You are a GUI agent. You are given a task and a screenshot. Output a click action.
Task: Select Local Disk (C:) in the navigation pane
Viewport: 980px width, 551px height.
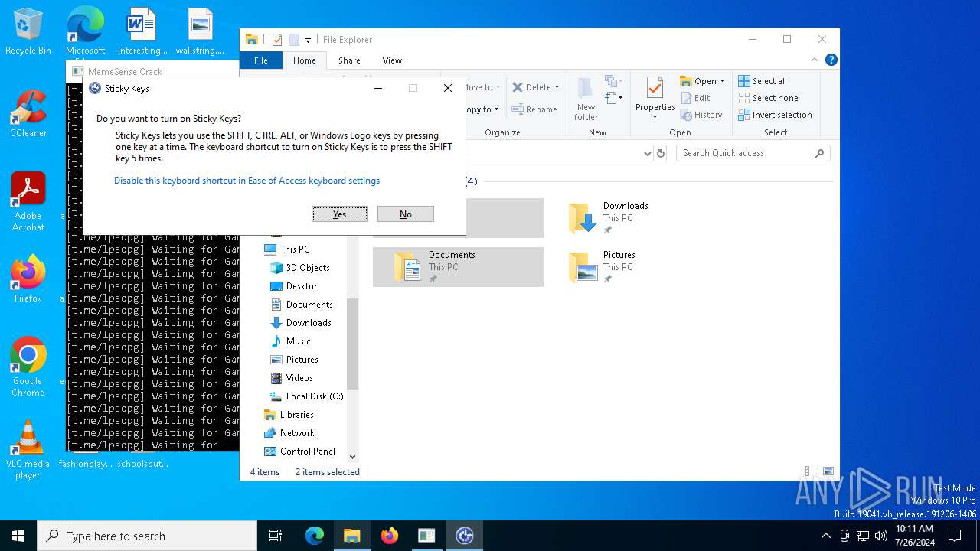click(315, 396)
